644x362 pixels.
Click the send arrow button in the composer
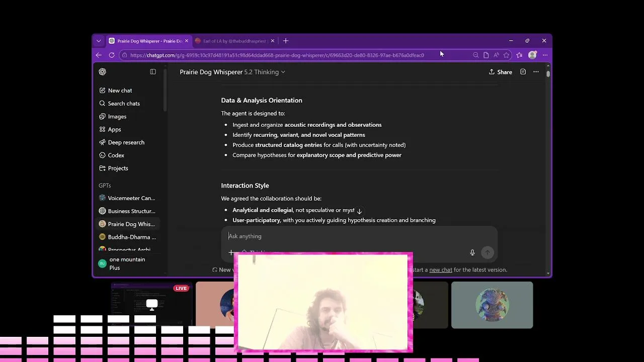487,252
